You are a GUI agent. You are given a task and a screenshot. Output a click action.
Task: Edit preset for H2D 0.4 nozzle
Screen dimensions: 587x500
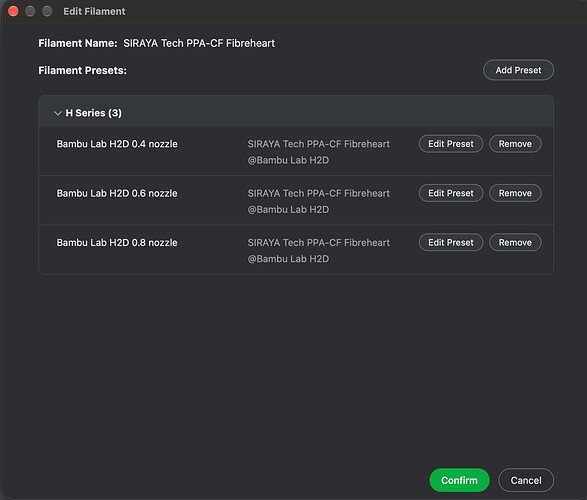[x=451, y=144]
